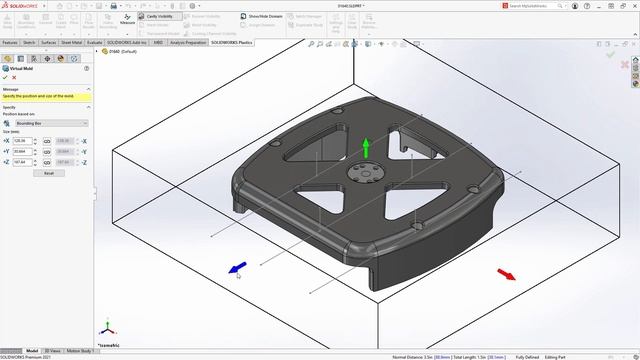
Task: Click the user login account icon
Action: pyautogui.click(x=575, y=6)
